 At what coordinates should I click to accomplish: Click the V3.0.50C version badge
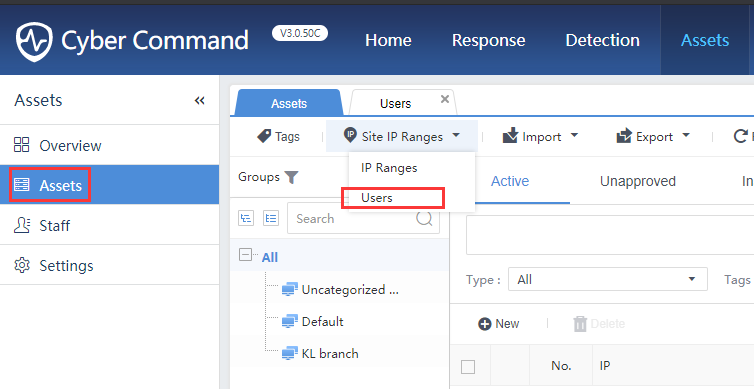[300, 33]
